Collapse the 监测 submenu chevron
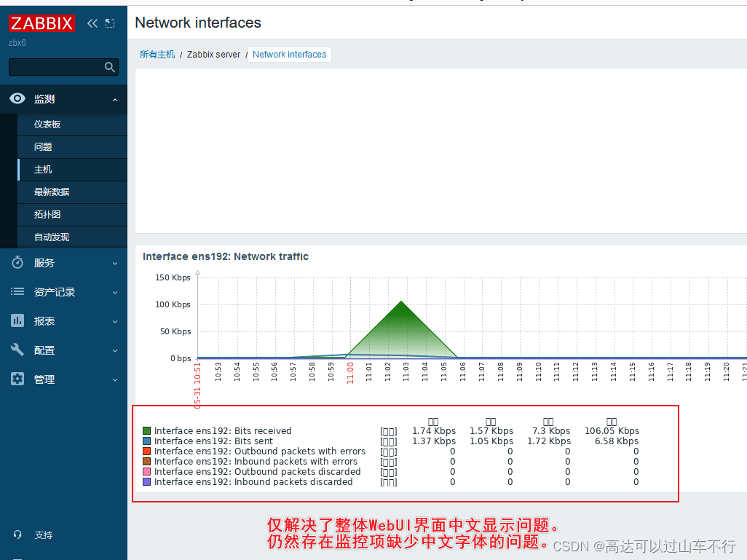747x560 pixels. 114,99
